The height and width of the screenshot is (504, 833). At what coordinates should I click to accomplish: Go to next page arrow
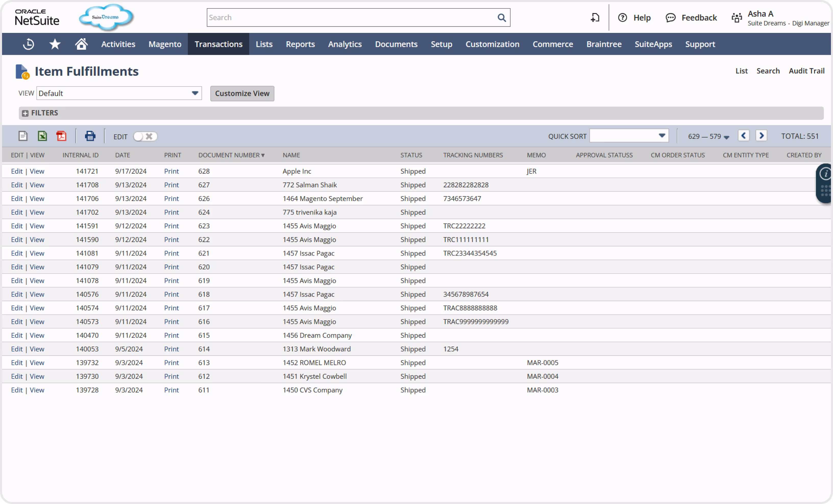(x=761, y=136)
